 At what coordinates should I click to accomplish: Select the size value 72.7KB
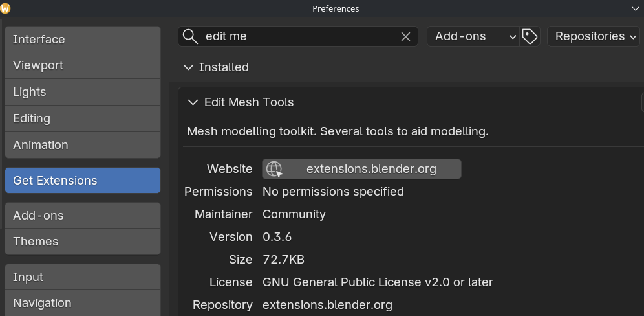(283, 260)
